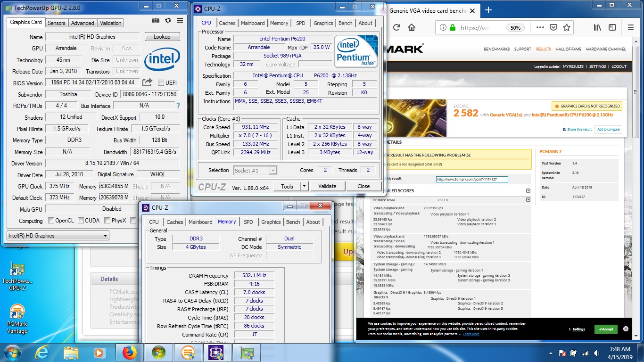644x362 pixels.
Task: Open the SPD tab in the top CPU-Z window
Action: coord(300,23)
